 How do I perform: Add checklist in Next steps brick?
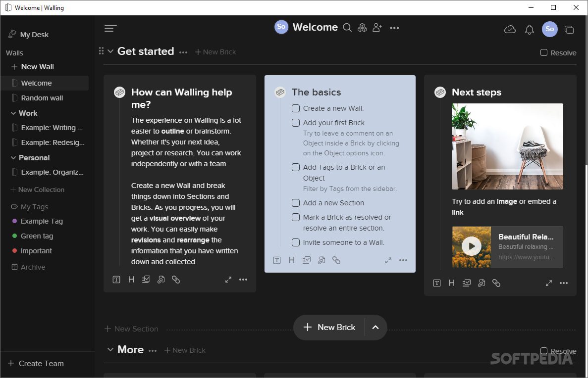[x=467, y=283]
